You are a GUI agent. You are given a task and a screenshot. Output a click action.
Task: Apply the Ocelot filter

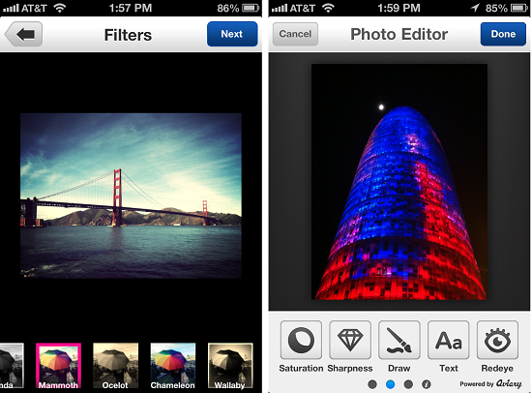[115, 366]
